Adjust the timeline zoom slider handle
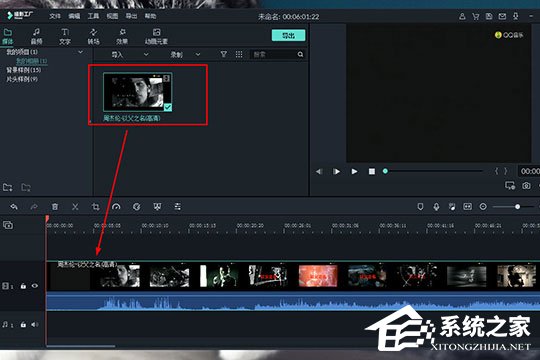 [517, 207]
